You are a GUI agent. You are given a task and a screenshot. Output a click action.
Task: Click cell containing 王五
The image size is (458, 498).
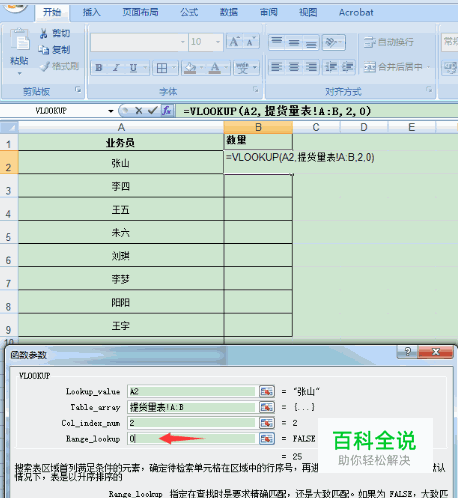121,209
